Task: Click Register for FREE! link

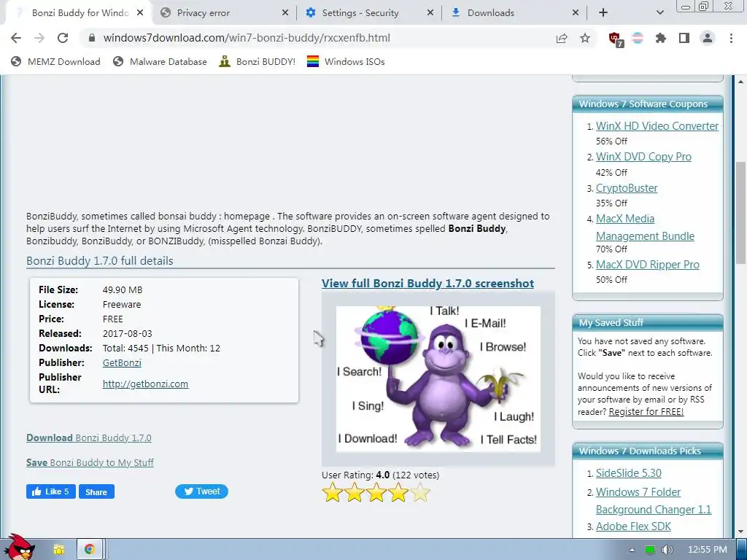Action: click(646, 411)
